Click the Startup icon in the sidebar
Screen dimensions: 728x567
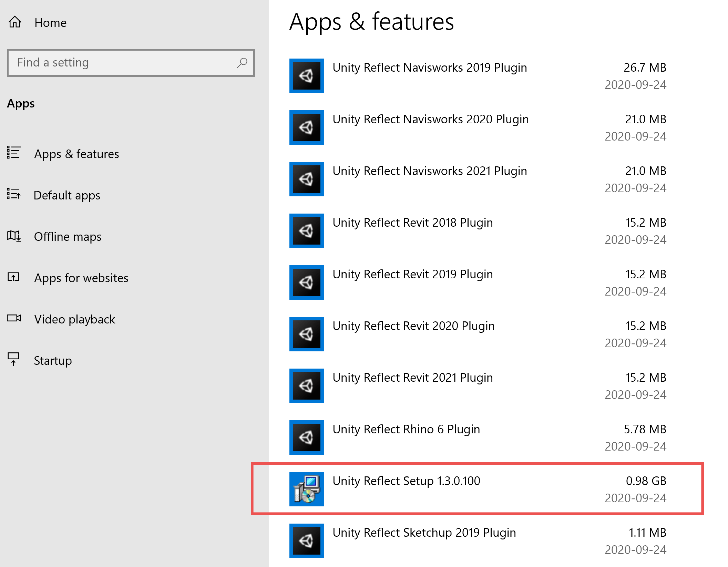pyautogui.click(x=13, y=359)
